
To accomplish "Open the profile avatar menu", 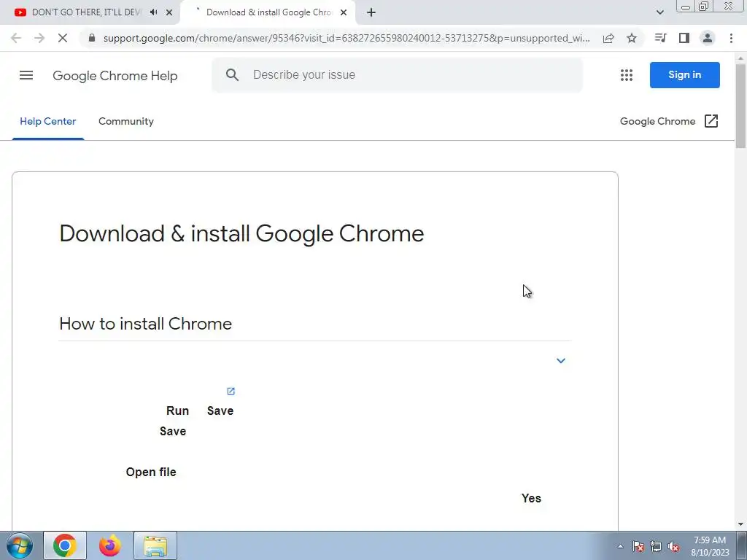I will pyautogui.click(x=708, y=38).
